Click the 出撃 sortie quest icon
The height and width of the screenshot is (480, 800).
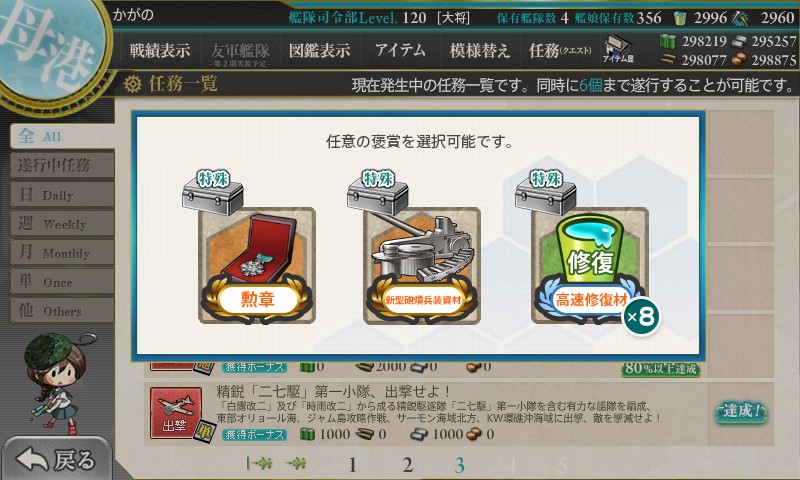pos(176,413)
